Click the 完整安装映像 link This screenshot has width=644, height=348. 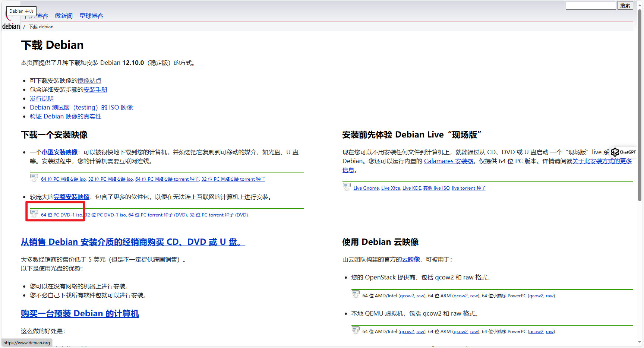(72, 197)
